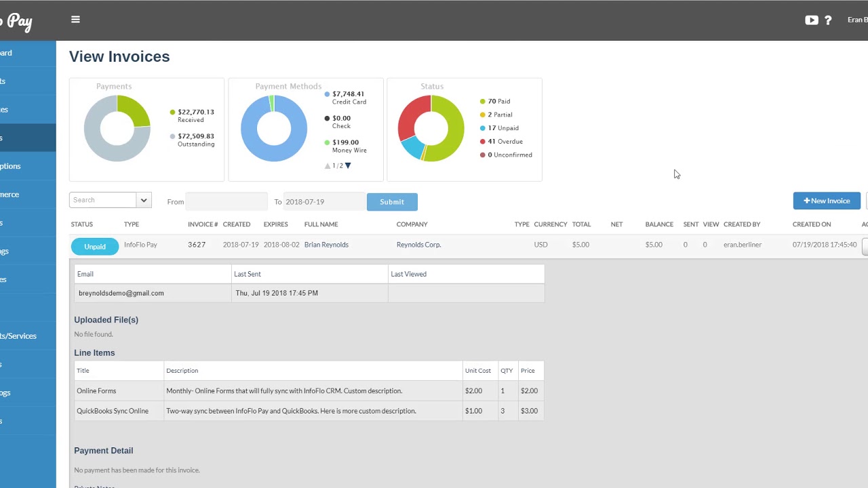Sort by the CREATED column header

pos(237,224)
